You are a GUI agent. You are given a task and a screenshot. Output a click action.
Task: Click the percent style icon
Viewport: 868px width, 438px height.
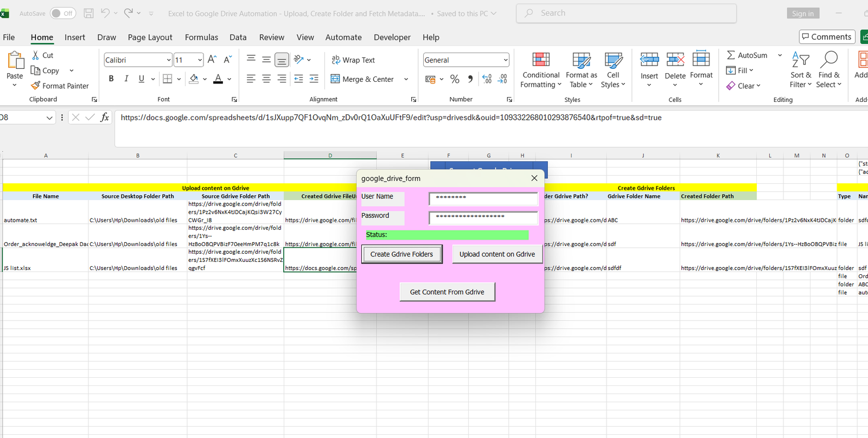[455, 79]
